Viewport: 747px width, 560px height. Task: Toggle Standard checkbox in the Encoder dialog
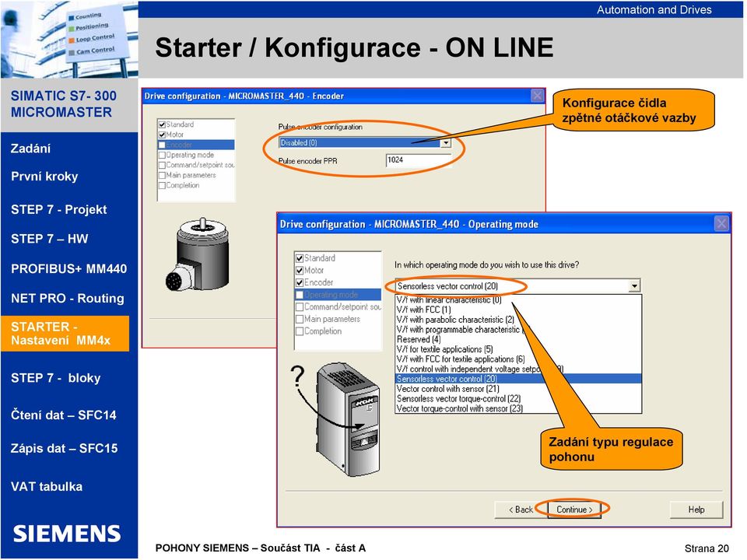tap(162, 124)
